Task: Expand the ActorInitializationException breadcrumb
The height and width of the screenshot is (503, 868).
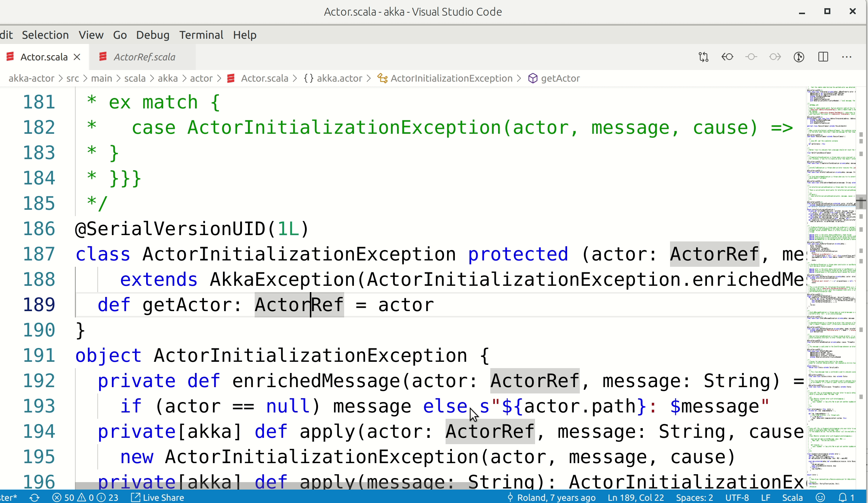Action: click(x=451, y=78)
